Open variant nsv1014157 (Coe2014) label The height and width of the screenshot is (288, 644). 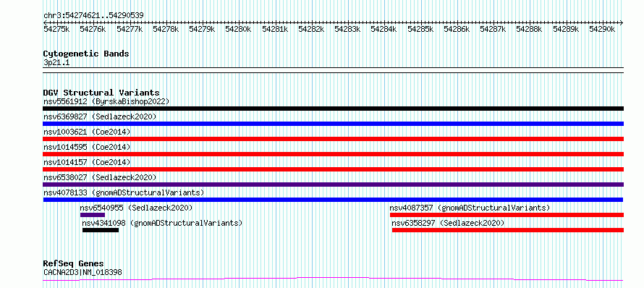pos(87,162)
